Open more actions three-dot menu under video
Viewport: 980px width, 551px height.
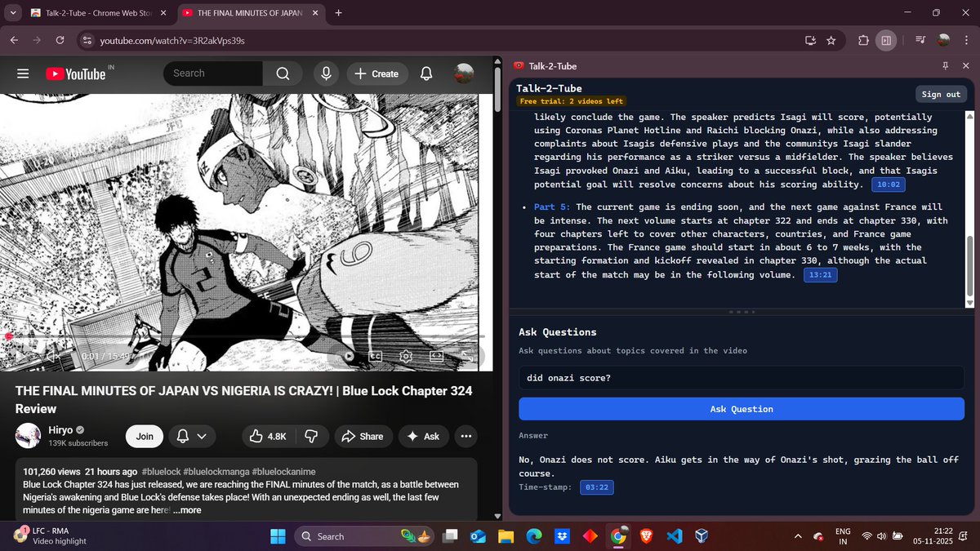click(466, 436)
